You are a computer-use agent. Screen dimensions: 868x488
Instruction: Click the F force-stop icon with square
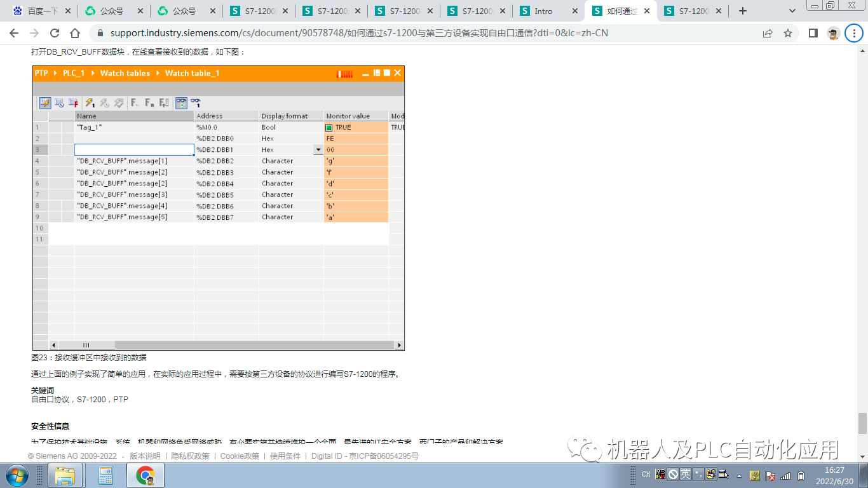(150, 102)
